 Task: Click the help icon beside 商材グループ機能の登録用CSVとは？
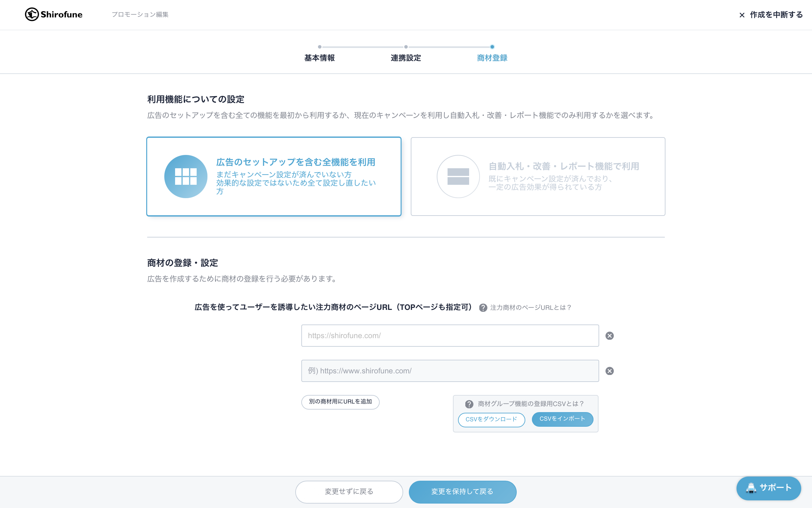click(x=469, y=404)
